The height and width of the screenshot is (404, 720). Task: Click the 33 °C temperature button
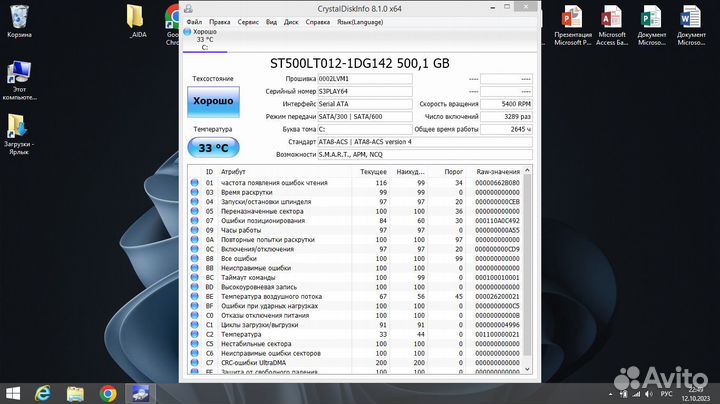tap(213, 148)
